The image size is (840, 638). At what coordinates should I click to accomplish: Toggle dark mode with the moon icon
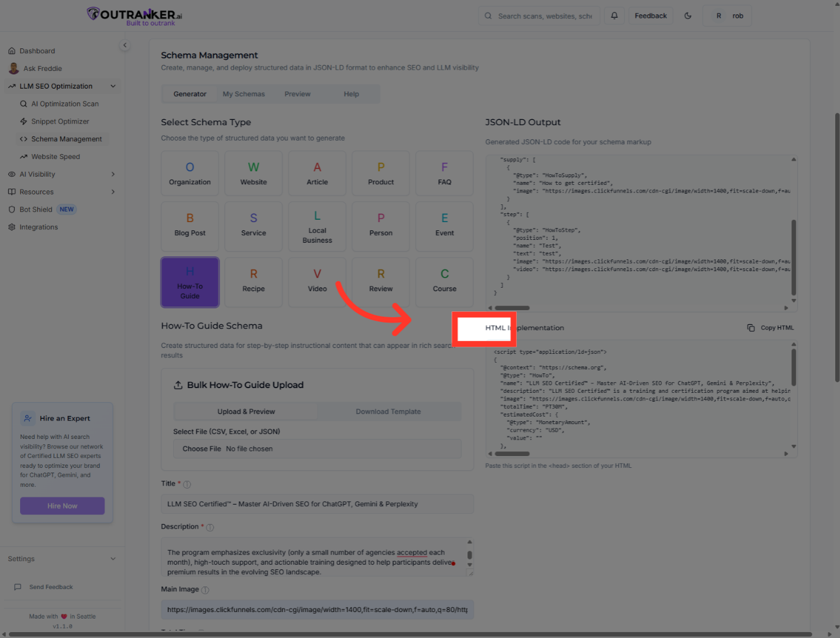[x=688, y=15]
